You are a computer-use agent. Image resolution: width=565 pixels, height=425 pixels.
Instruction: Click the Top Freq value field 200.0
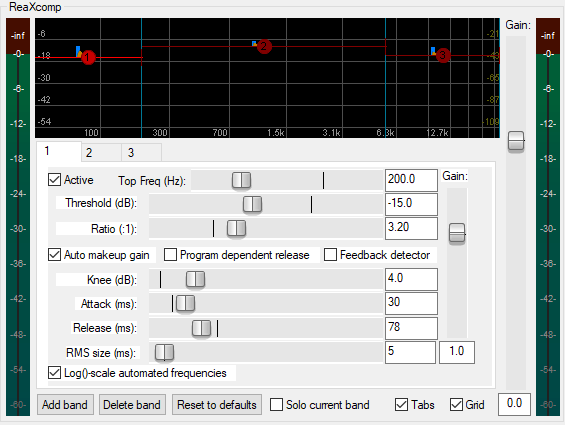pos(411,180)
